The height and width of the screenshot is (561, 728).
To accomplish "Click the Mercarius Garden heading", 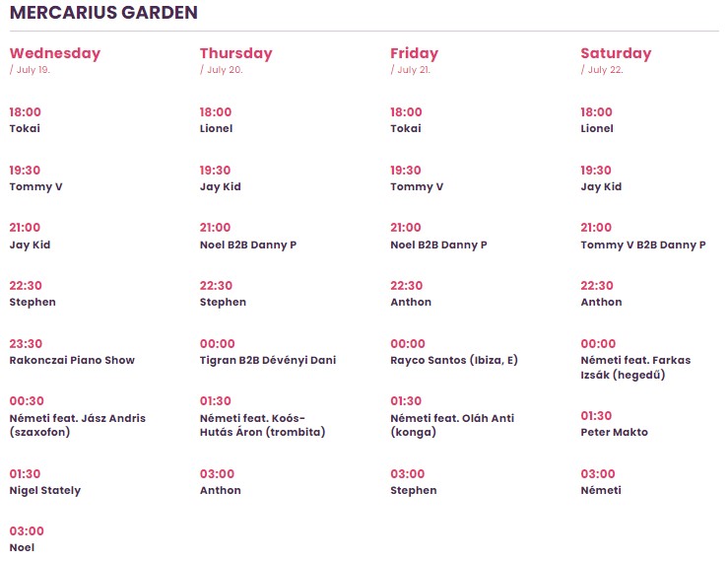I will point(103,14).
